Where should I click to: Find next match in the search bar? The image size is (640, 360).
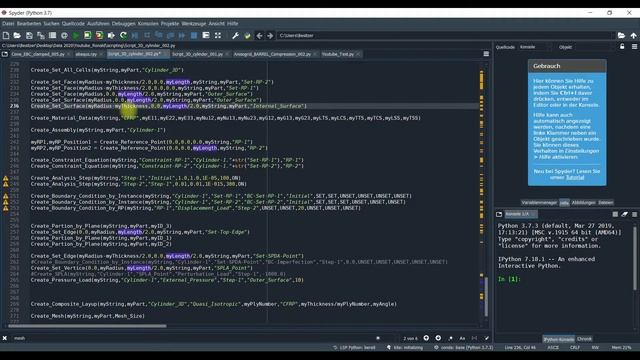point(438,338)
